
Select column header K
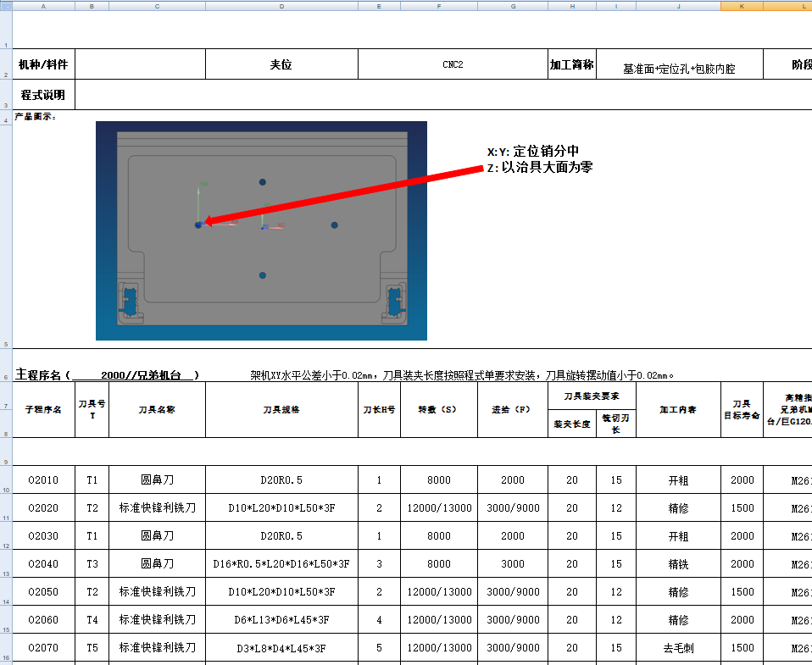point(740,5)
